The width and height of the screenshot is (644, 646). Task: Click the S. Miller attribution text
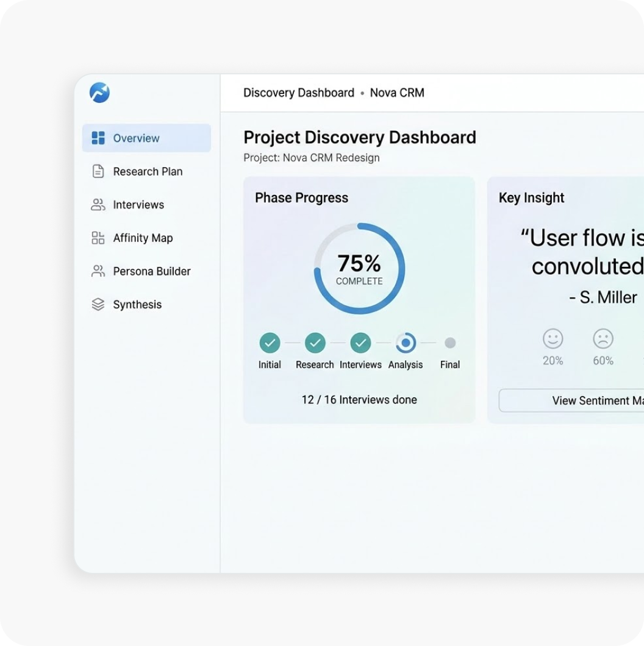point(603,297)
